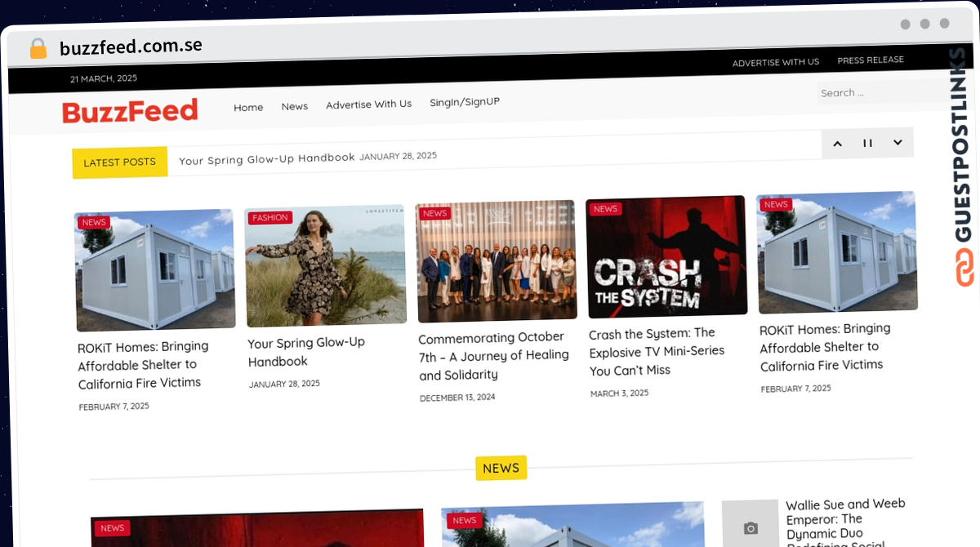Open the ticker headline Your Spring Glow-Up Handbook

pyautogui.click(x=267, y=158)
